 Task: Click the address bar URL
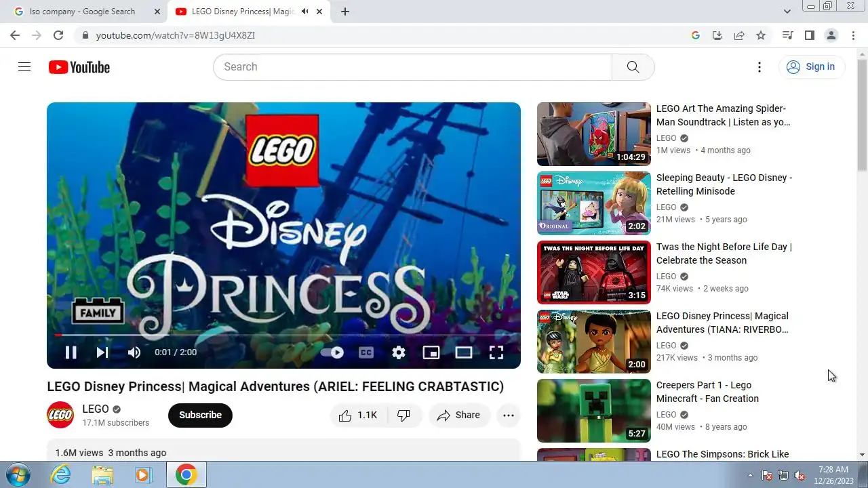pos(176,35)
